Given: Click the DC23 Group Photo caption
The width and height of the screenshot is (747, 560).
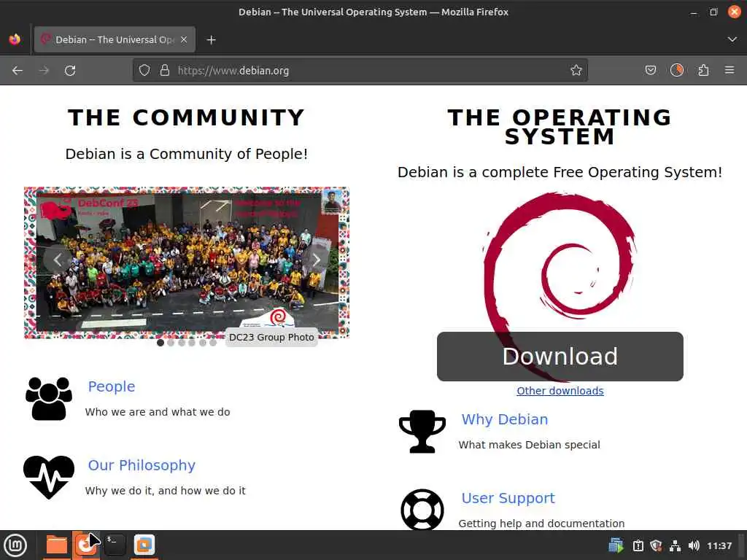Looking at the screenshot, I should point(271,337).
